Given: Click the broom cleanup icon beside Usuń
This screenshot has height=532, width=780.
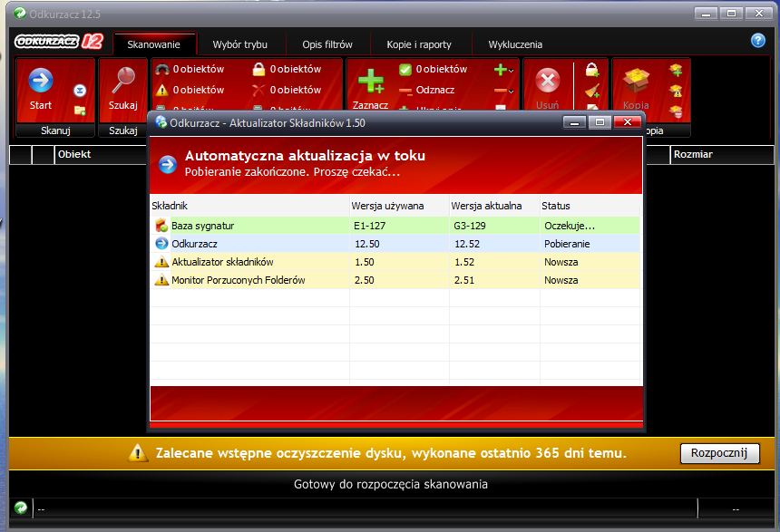Looking at the screenshot, I should tap(592, 91).
